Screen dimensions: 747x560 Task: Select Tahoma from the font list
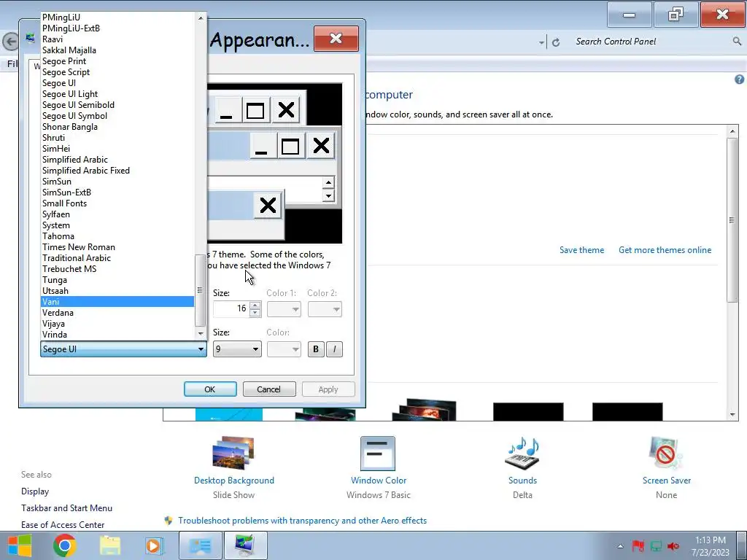[x=117, y=236]
